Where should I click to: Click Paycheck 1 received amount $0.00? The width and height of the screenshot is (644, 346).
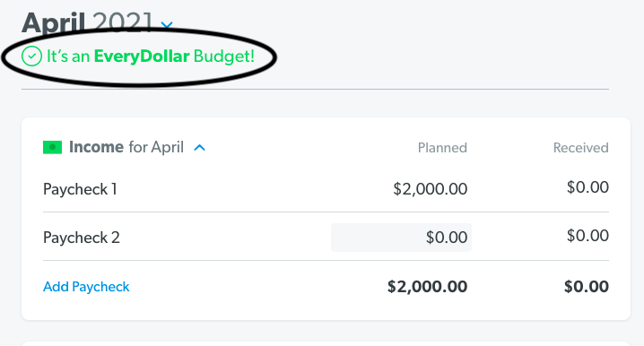(x=587, y=187)
